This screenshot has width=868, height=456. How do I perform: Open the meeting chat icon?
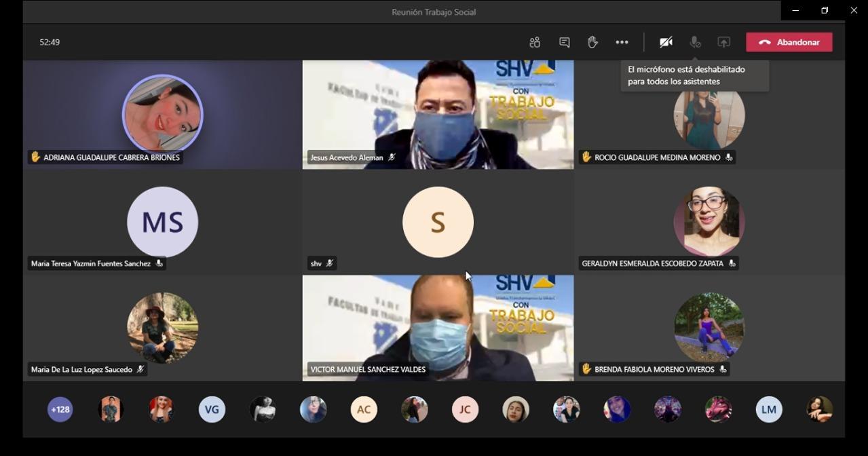[564, 42]
